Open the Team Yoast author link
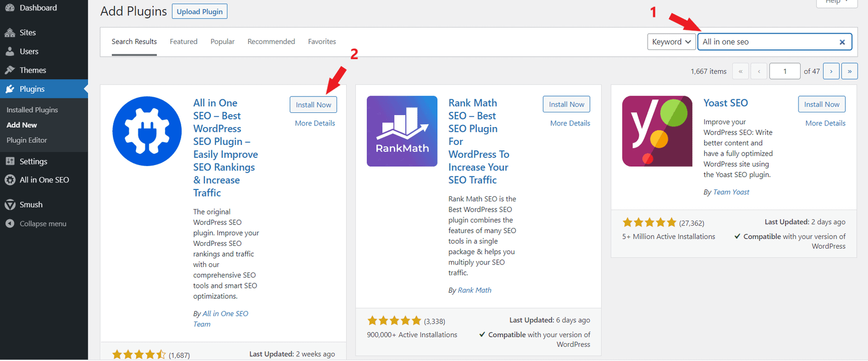This screenshot has height=361, width=868. pos(731,192)
